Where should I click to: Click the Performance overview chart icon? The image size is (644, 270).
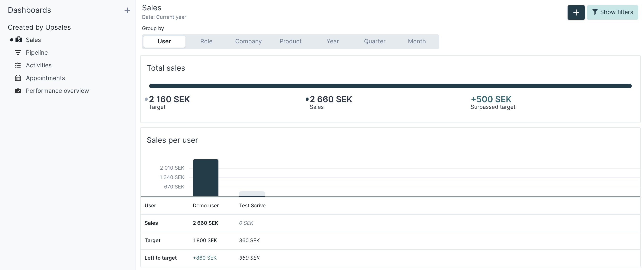pos(18,91)
